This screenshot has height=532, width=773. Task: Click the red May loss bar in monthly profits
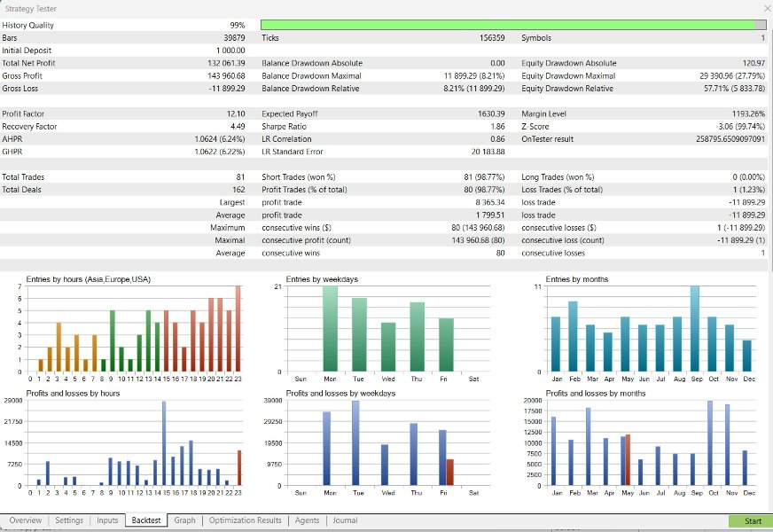click(628, 460)
